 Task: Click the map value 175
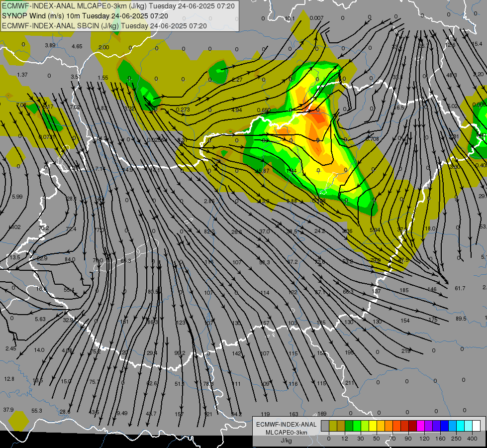point(433,320)
